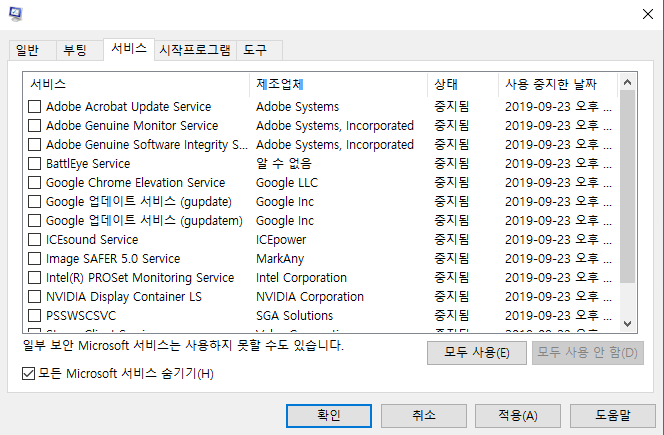
Task: Toggle PSSWSCSVC service checkbox
Action: pyautogui.click(x=34, y=316)
